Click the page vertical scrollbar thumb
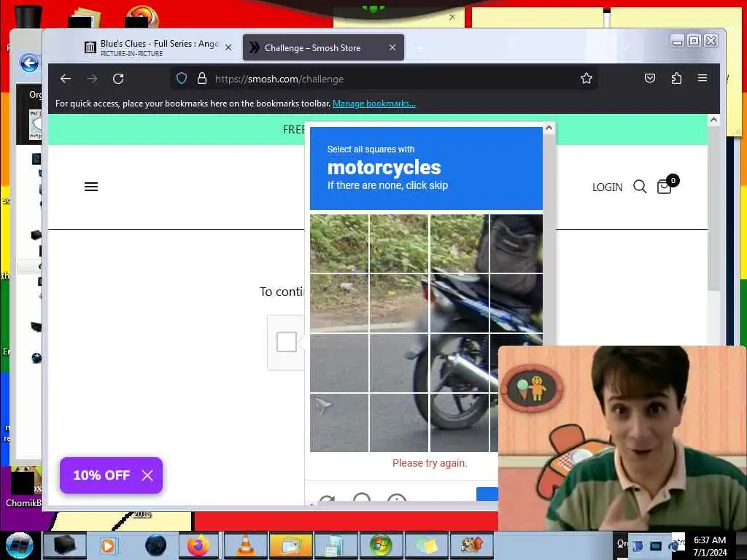Viewport: 747px width, 560px height. pos(713,209)
